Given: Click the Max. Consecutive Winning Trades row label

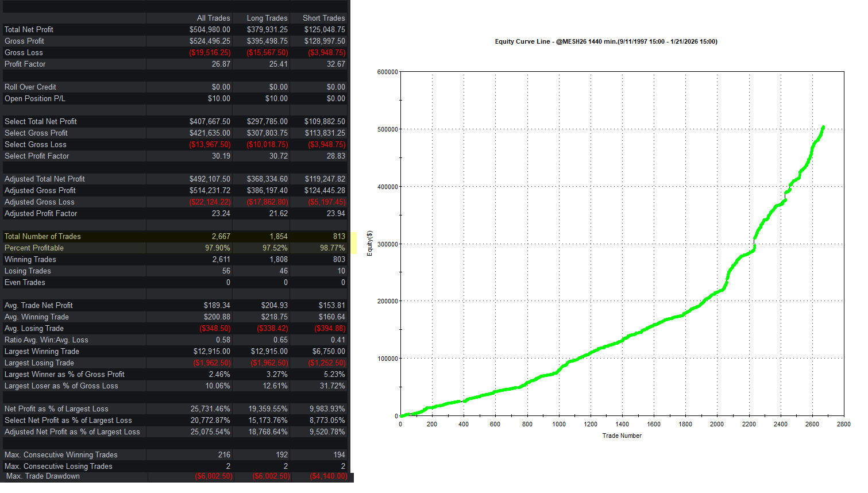Looking at the screenshot, I should tap(61, 455).
